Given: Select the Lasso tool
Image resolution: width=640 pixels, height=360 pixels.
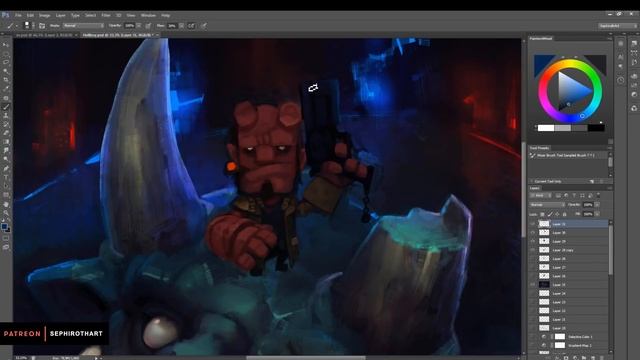Looking at the screenshot, I should click(x=6, y=62).
